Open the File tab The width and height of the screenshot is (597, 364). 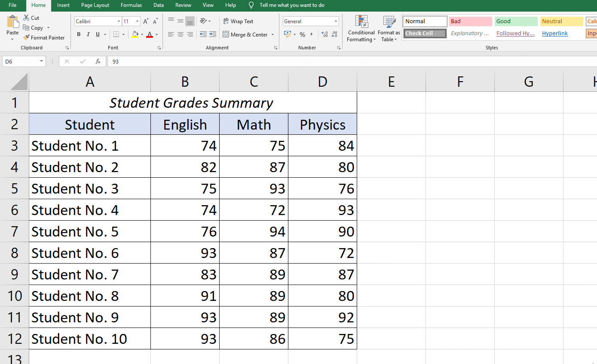(x=12, y=5)
